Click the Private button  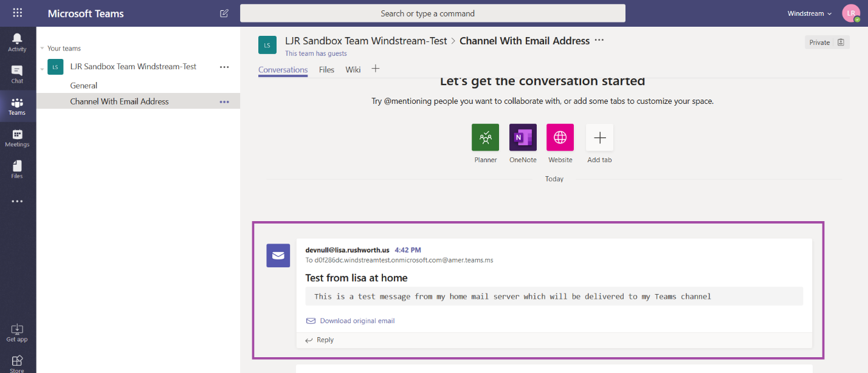click(x=827, y=42)
